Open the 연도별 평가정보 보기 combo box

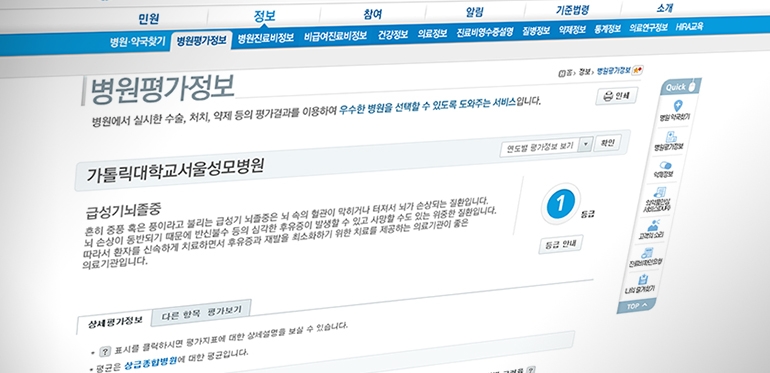pyautogui.click(x=546, y=147)
